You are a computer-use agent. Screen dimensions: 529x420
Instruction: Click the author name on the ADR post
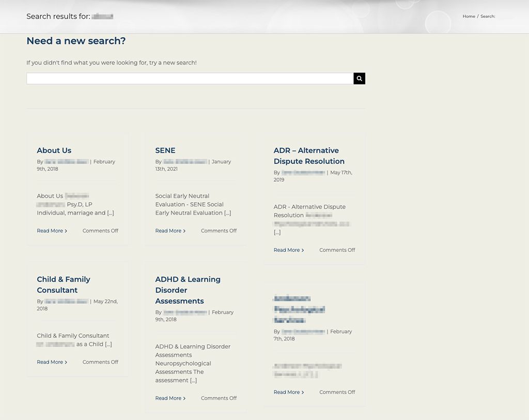point(303,173)
